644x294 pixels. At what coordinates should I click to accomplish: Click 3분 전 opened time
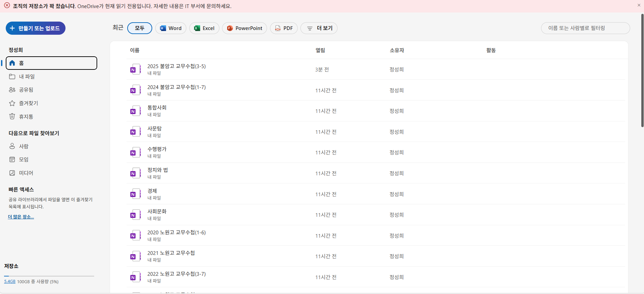[322, 69]
